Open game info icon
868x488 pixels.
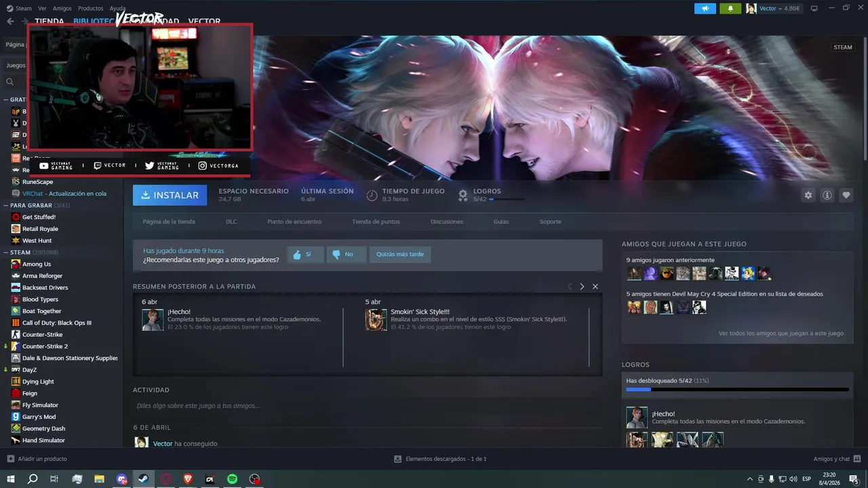(827, 195)
